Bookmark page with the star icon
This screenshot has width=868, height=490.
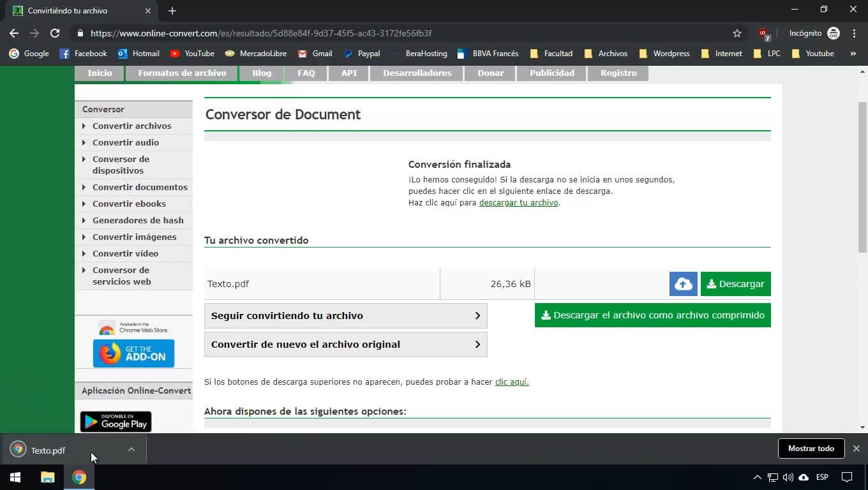[x=737, y=33]
